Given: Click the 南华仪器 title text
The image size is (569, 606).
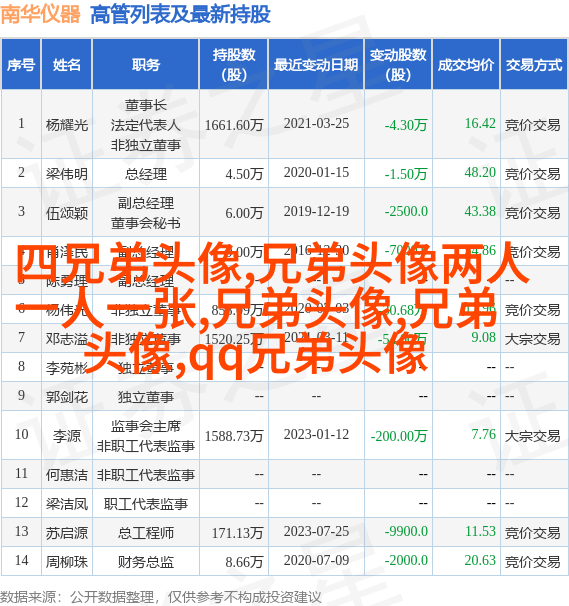Looking at the screenshot, I should click(40, 14).
